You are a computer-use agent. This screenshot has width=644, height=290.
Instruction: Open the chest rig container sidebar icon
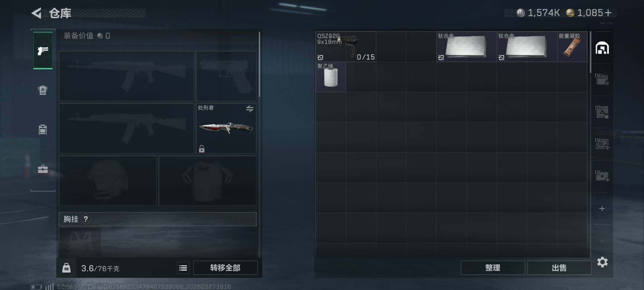[43, 130]
